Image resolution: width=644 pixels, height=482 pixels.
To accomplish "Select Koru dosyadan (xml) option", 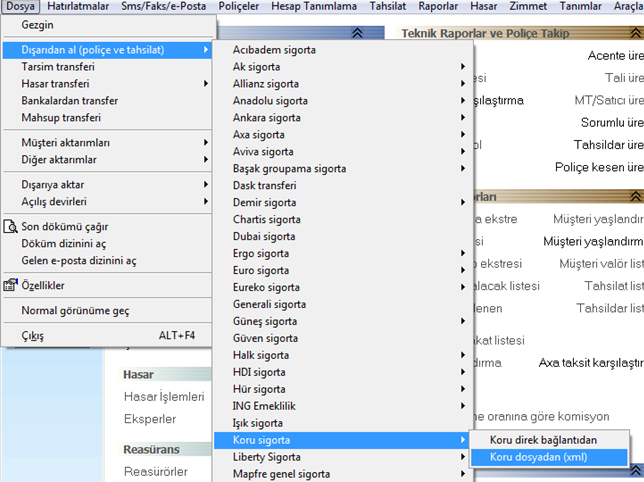I will pyautogui.click(x=540, y=457).
